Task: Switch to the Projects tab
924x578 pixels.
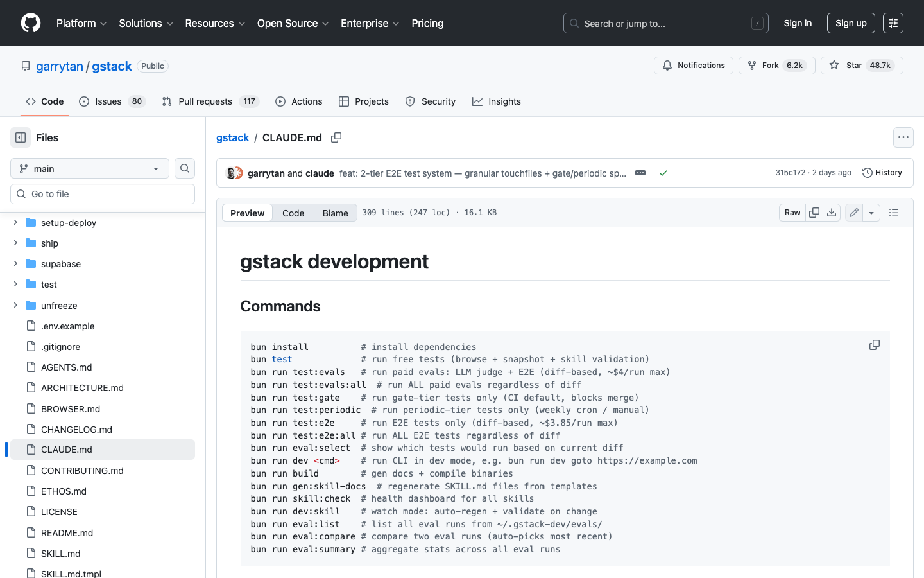Action: [x=364, y=101]
